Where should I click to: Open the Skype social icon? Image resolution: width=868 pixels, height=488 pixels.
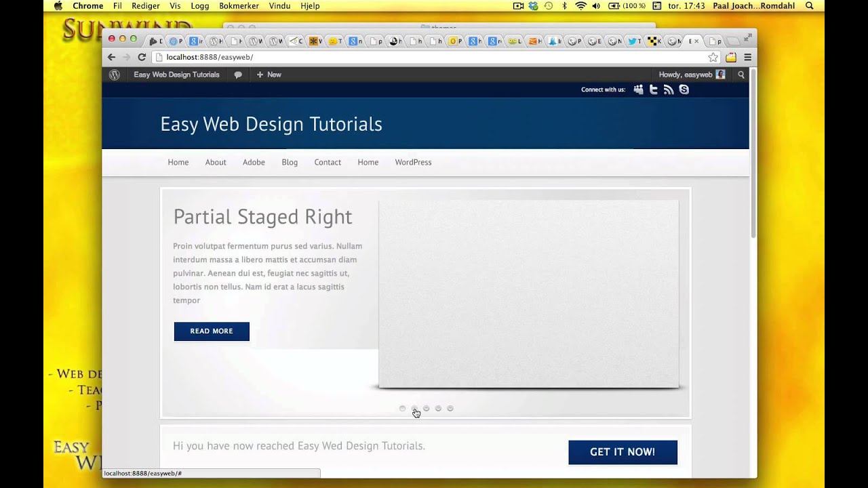(684, 89)
